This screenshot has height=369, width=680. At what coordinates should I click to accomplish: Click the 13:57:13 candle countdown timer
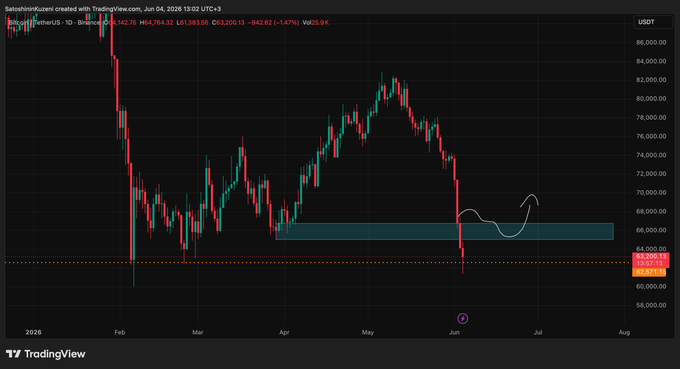coord(649,263)
